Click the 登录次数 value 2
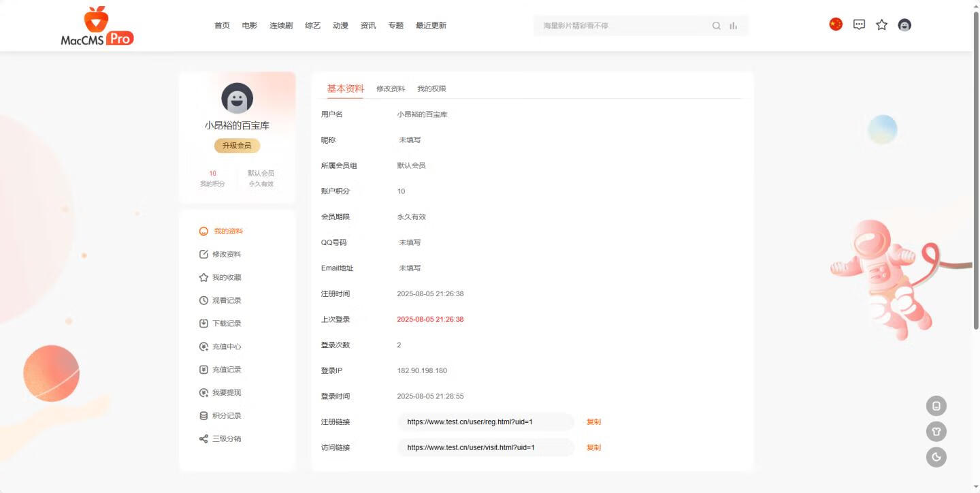Viewport: 980px width, 493px height. 399,345
